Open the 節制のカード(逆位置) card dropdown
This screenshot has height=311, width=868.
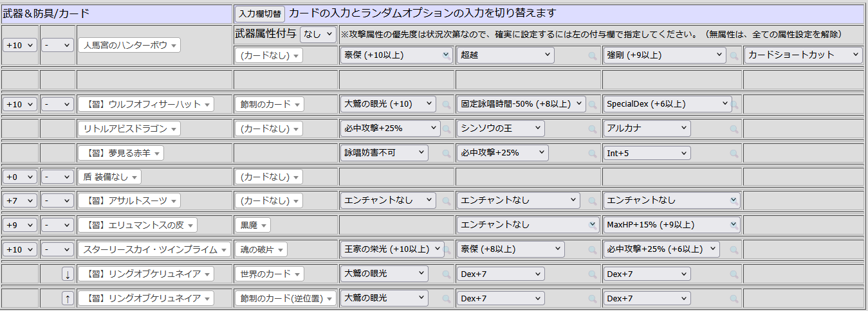pos(285,298)
